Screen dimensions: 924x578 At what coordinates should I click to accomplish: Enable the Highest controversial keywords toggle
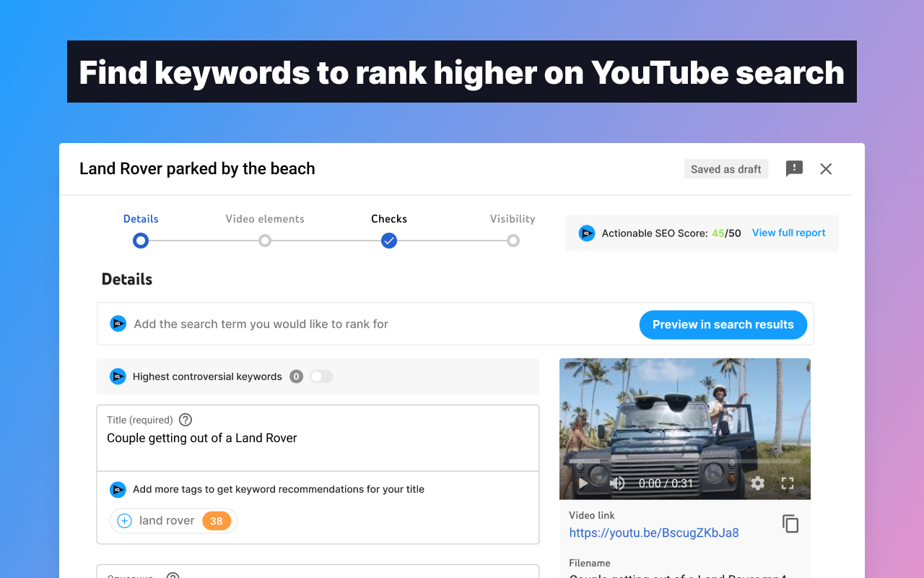point(321,376)
